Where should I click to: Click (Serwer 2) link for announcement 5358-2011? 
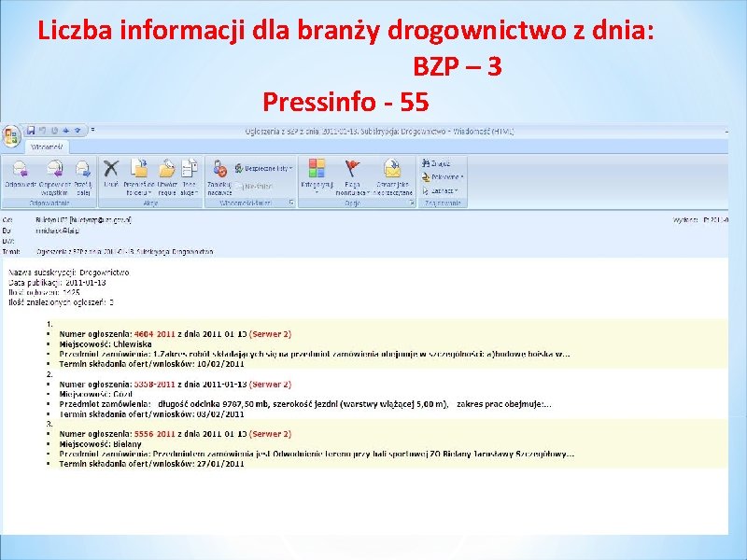(x=270, y=385)
